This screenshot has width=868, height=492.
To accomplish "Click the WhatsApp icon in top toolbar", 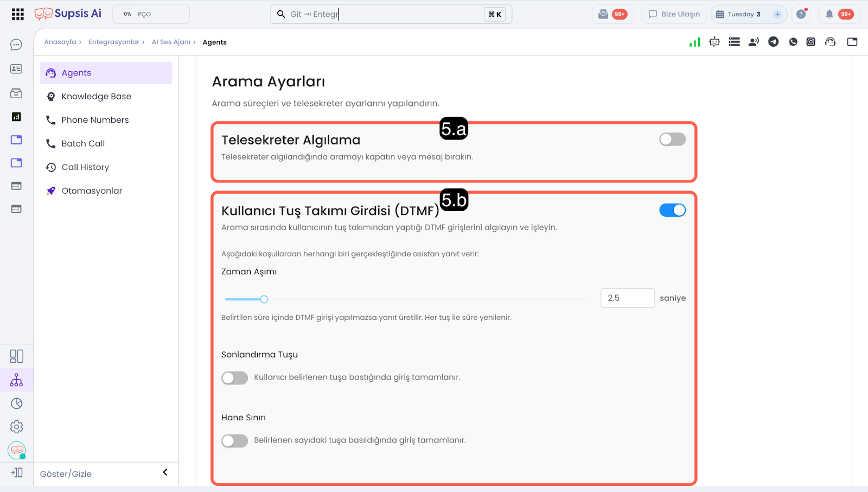I will click(793, 42).
